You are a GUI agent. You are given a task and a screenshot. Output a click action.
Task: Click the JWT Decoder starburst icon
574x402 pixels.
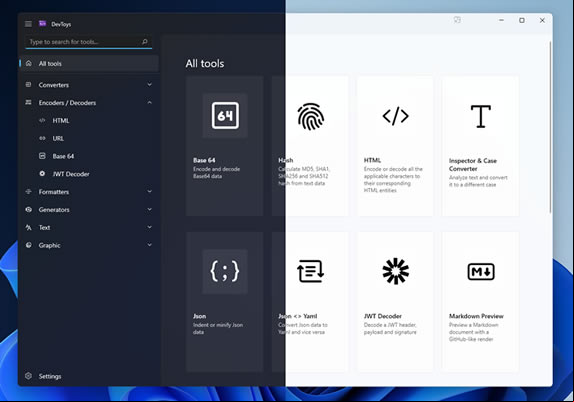396,271
